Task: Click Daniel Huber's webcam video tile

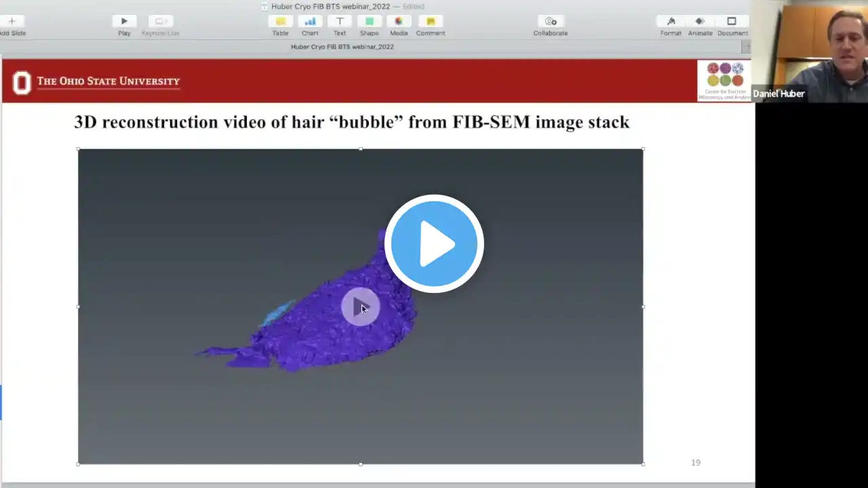Action: click(x=810, y=51)
